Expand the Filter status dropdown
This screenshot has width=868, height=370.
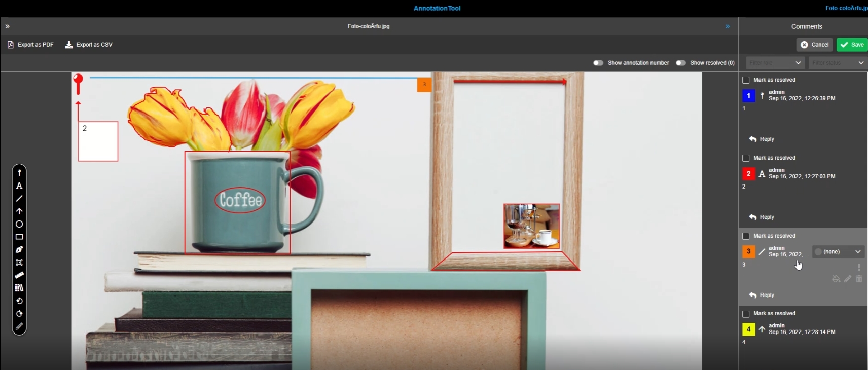pos(837,63)
